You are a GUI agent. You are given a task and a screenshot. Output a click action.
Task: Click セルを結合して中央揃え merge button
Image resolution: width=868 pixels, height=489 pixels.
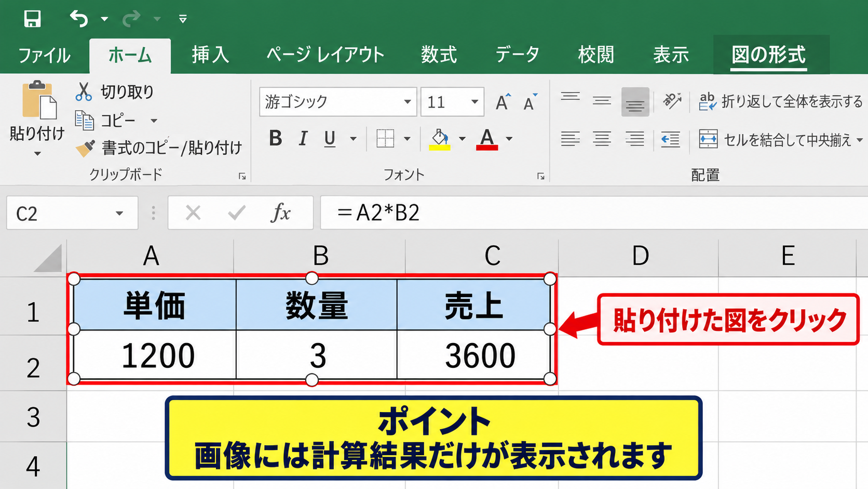point(775,140)
